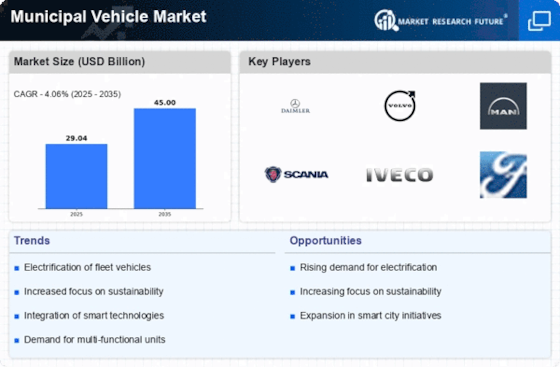Select the Volvo logo
560x367 pixels.
(400, 105)
